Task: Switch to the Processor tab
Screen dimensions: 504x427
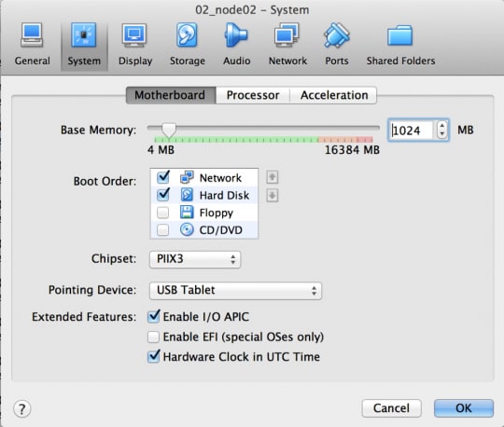Action: click(x=253, y=95)
